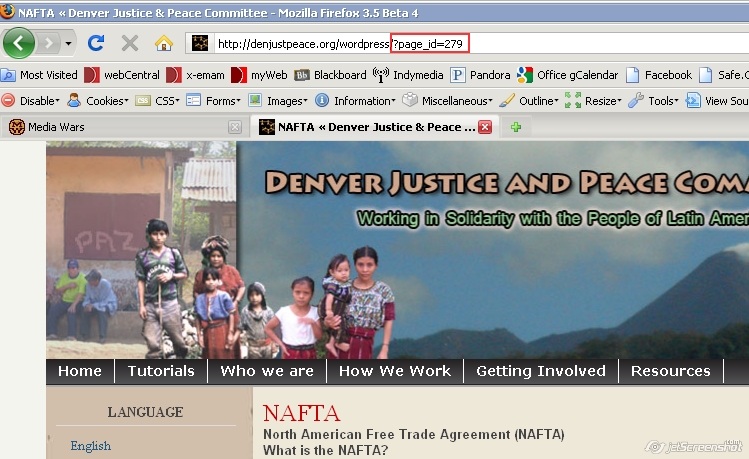Reload the page with the refresh icon
Viewport: 749px width, 459px height.
(96, 43)
